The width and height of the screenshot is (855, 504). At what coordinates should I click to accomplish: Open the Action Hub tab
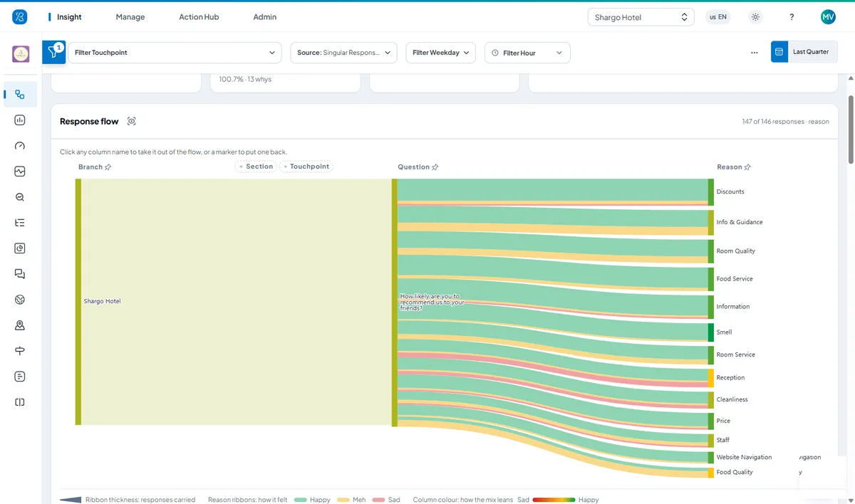(199, 17)
